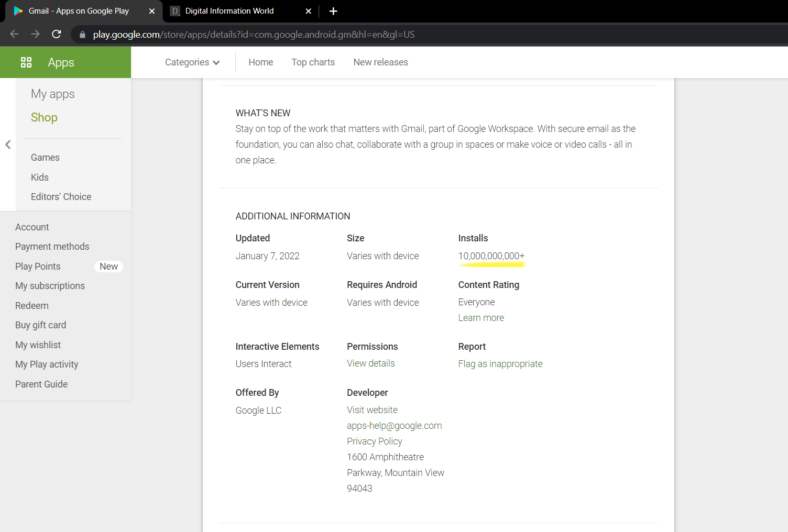The image size is (788, 532).
Task: Select Shop in sidebar
Action: click(x=44, y=117)
